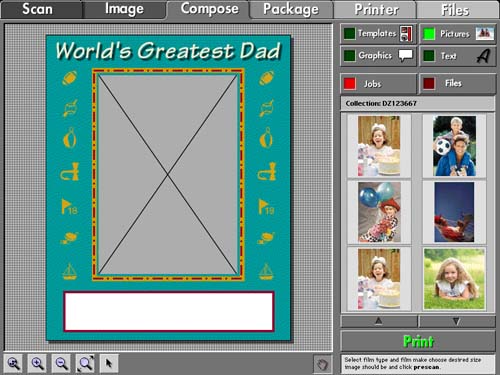The width and height of the screenshot is (500, 375).
Task: Click the right sailboat graphic
Action: pos(266,271)
